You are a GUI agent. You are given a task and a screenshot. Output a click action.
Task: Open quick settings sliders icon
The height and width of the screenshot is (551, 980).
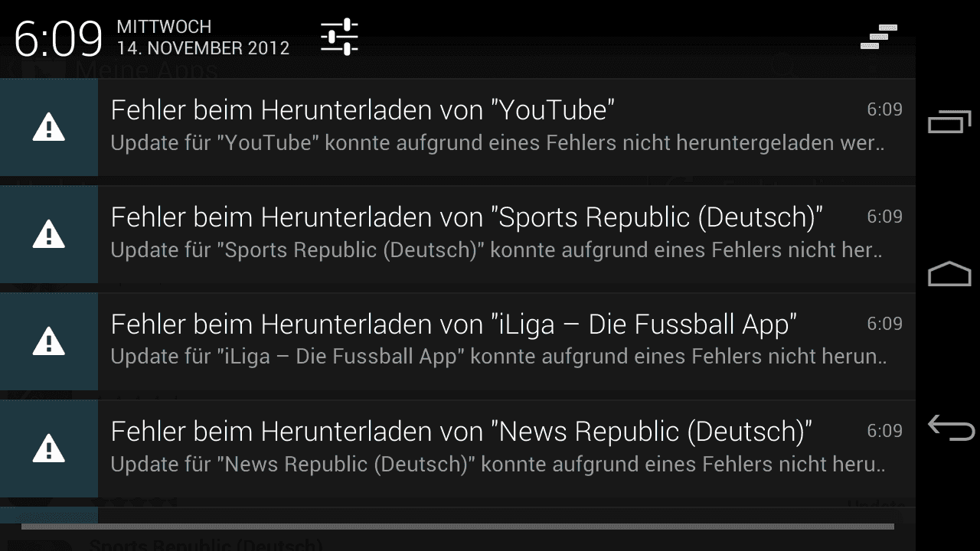click(x=339, y=37)
